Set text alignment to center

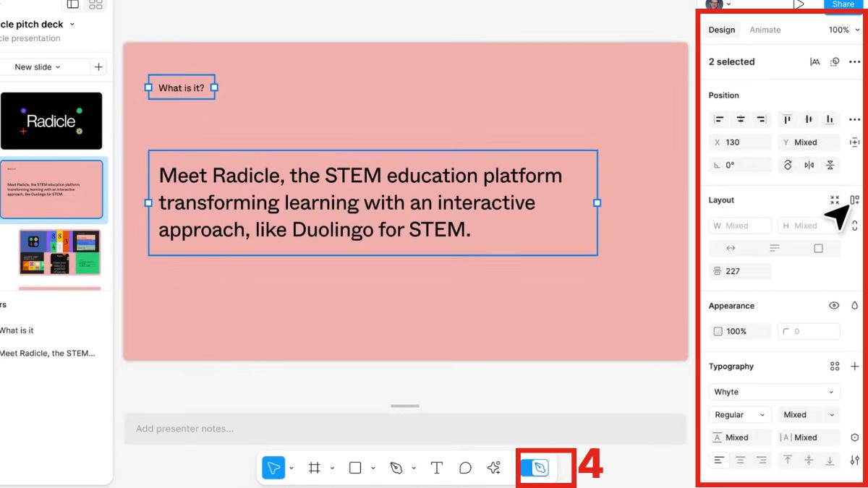[740, 460]
